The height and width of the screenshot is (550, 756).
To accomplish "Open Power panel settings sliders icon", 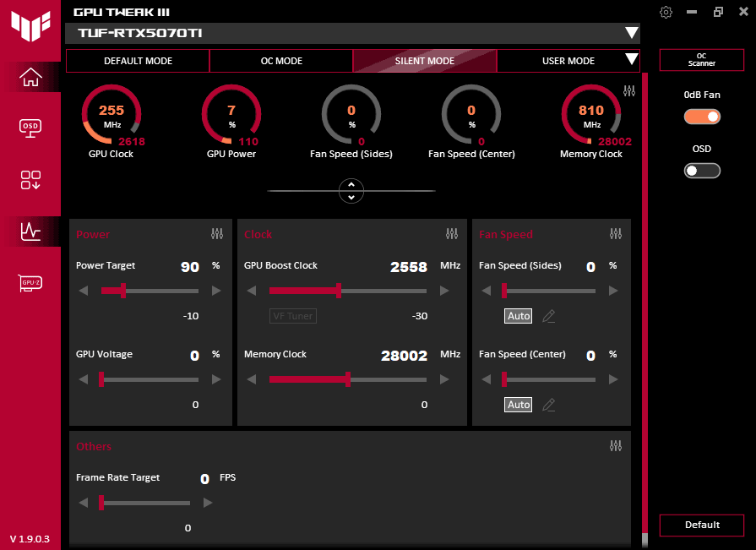I will coord(217,234).
